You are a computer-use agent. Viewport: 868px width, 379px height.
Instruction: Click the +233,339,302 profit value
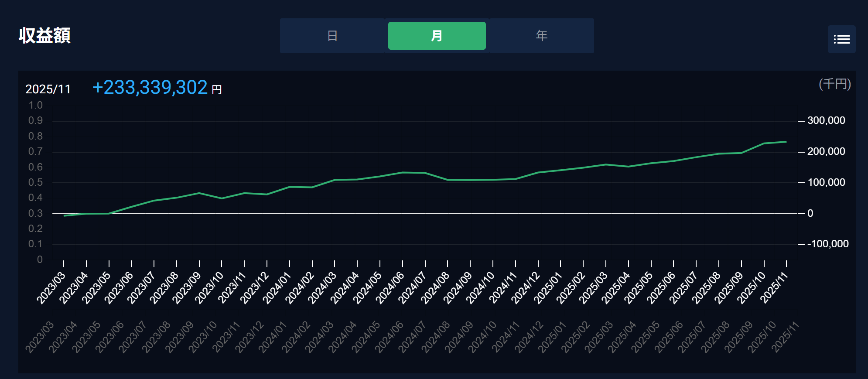[150, 88]
